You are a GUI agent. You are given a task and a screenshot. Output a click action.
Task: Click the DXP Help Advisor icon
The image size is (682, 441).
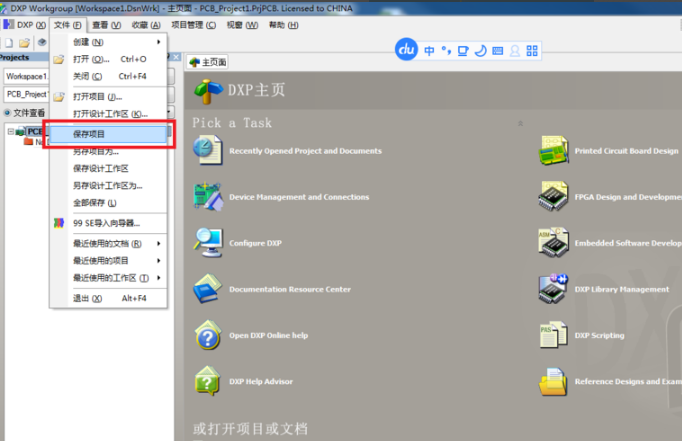point(208,381)
